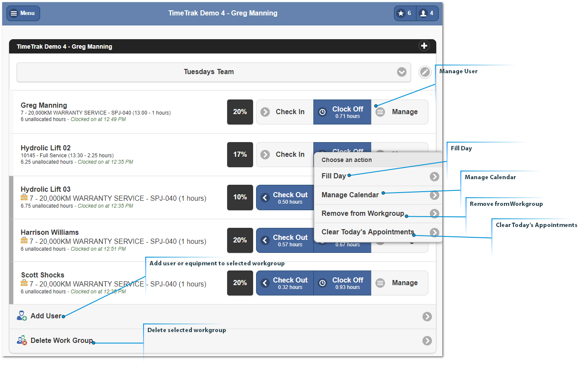Click the plus icon in the black header
588x367 pixels.
[x=424, y=46]
